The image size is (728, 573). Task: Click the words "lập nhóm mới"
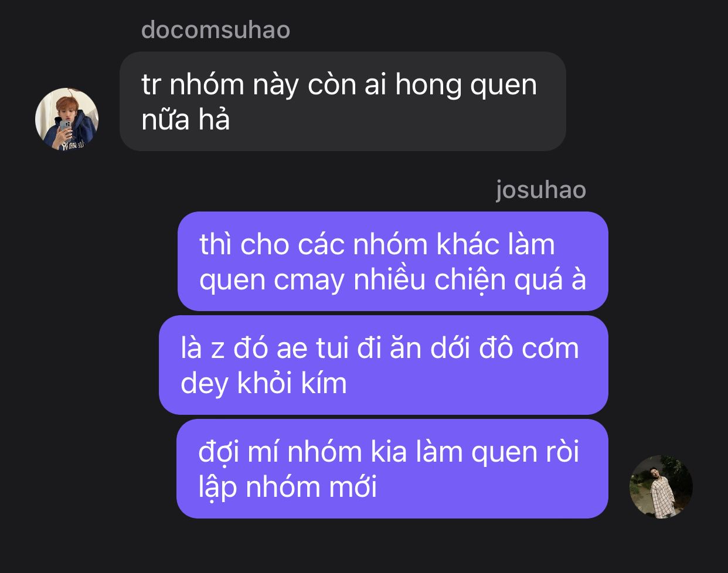click(288, 487)
